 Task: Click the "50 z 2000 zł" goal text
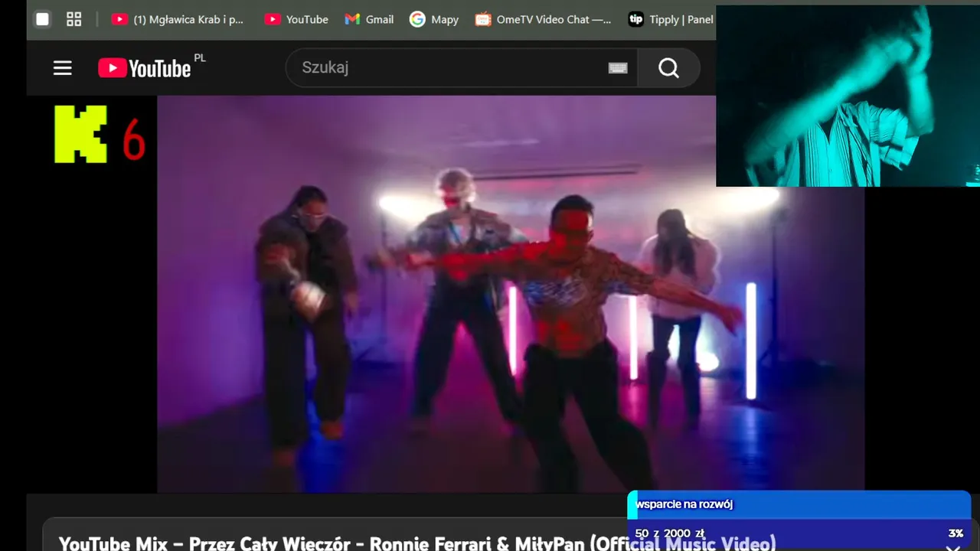pyautogui.click(x=669, y=533)
